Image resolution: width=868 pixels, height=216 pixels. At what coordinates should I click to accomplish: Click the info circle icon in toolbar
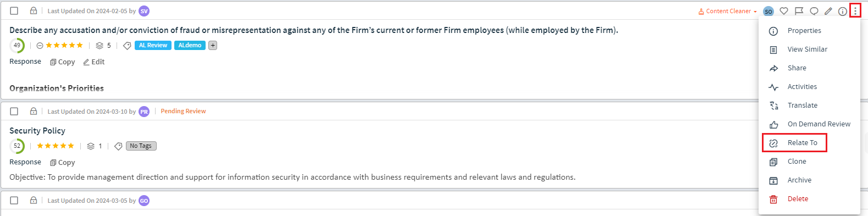[x=843, y=11]
